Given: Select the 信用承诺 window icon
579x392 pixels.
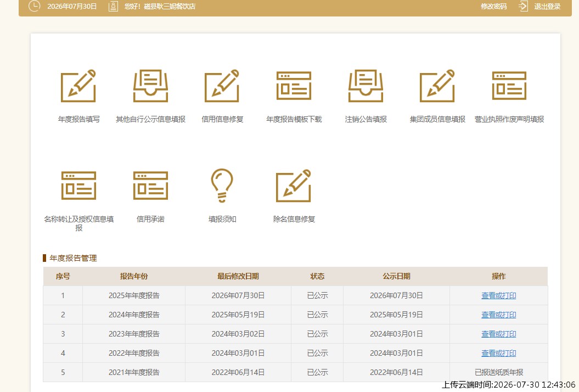Looking at the screenshot, I should pos(150,186).
